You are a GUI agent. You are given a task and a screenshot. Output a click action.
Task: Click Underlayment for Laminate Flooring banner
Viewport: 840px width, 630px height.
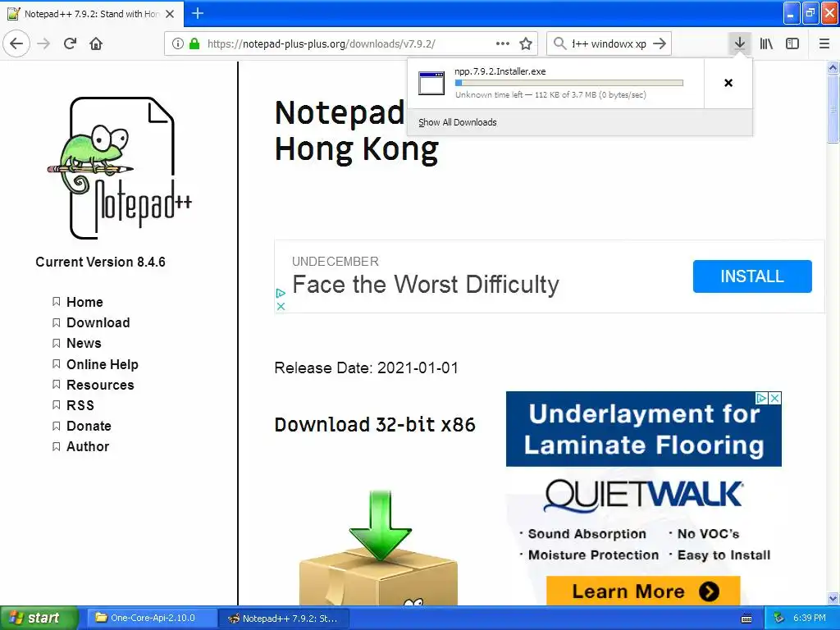[644, 429]
